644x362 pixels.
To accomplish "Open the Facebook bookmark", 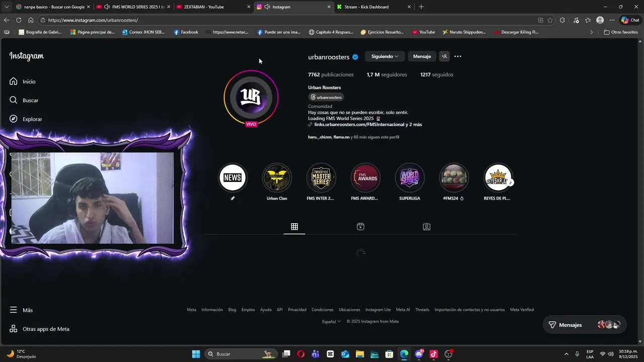I will click(x=186, y=32).
